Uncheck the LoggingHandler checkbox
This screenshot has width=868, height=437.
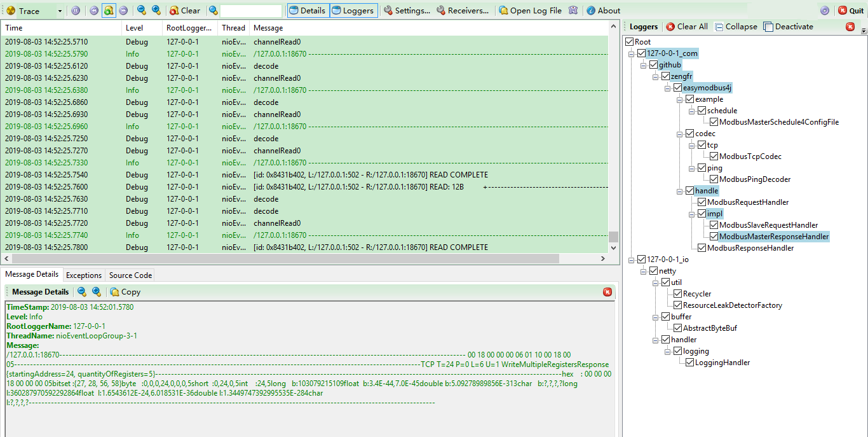(690, 363)
